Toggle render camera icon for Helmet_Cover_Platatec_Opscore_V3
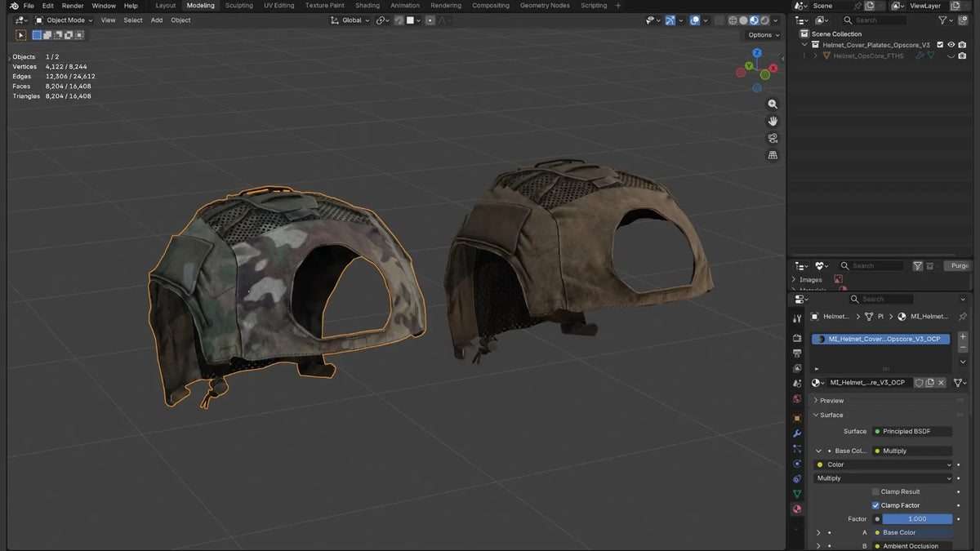 962,45
